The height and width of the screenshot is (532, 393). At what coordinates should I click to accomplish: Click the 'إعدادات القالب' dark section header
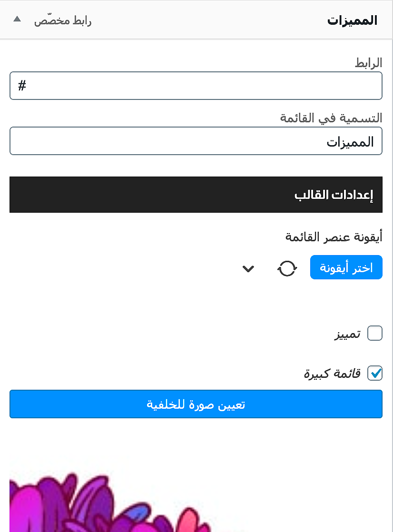coord(196,195)
